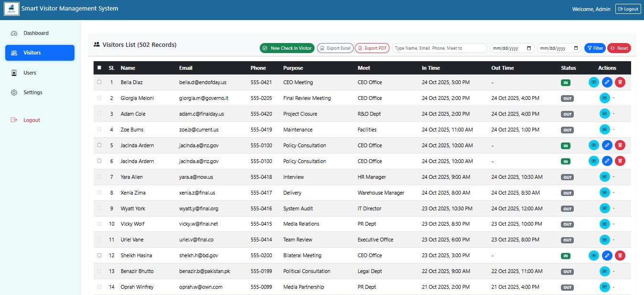Click the app logo in the header
The height and width of the screenshot is (295, 644).
tap(11, 9)
